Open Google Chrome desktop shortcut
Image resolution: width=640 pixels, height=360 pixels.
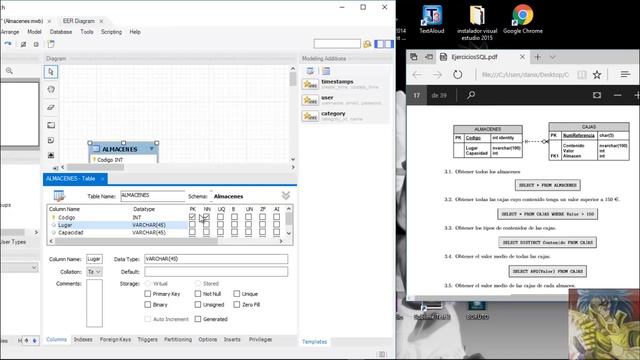(x=522, y=19)
